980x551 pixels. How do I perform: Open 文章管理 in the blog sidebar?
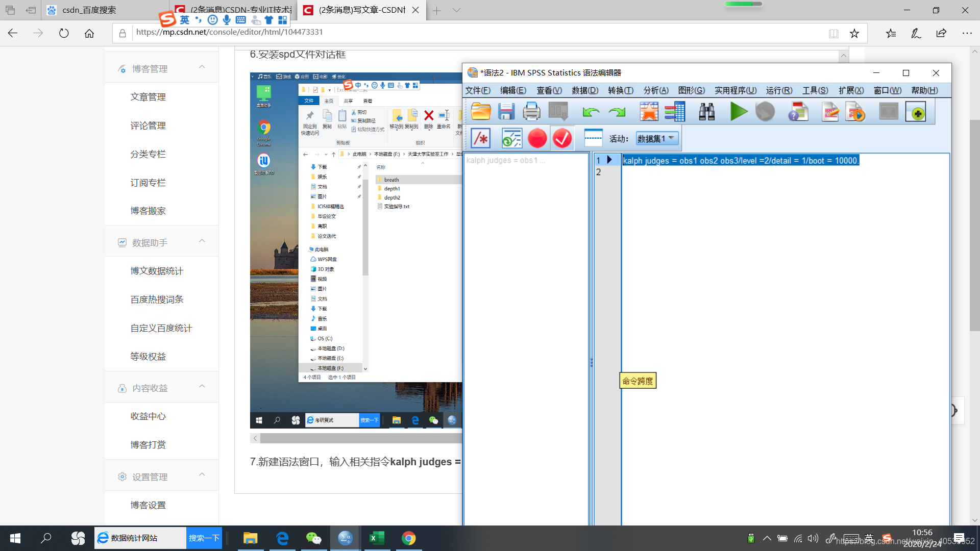click(148, 97)
